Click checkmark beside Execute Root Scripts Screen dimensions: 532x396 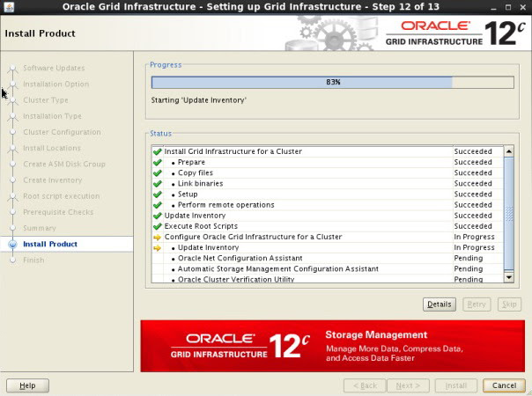click(x=157, y=226)
